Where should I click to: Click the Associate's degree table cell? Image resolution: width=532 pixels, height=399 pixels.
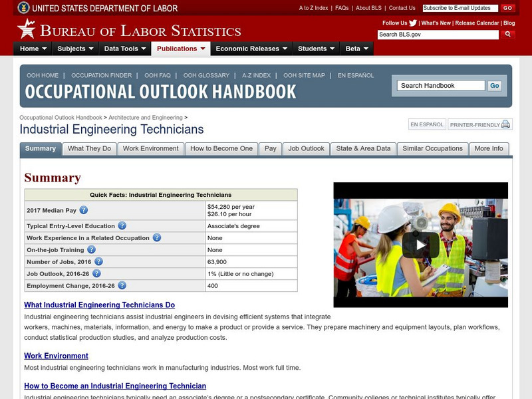(251, 226)
